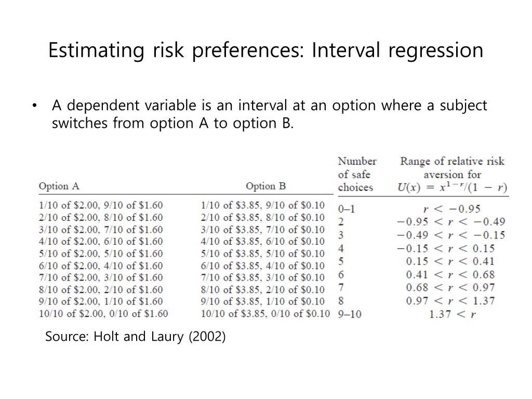Click Option B entry '10/10 of $3.85, 0/10 of $0.10'
Image resolution: width=532 pixels, height=399 pixels.
coord(265,313)
